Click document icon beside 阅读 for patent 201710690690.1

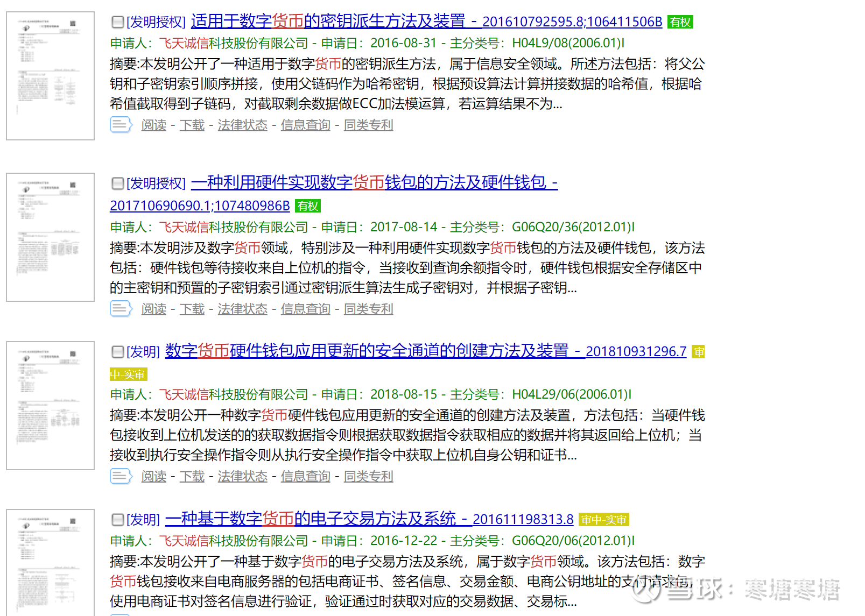pos(121,309)
